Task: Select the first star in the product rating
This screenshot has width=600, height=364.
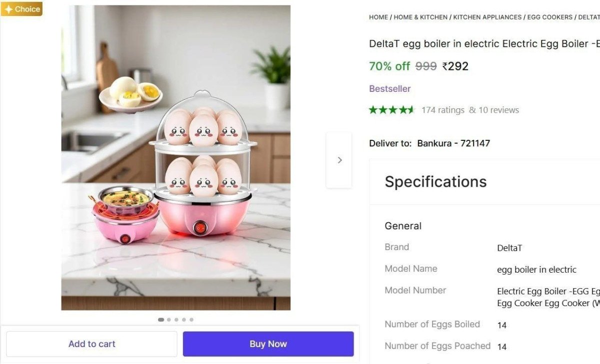Action: 372,110
